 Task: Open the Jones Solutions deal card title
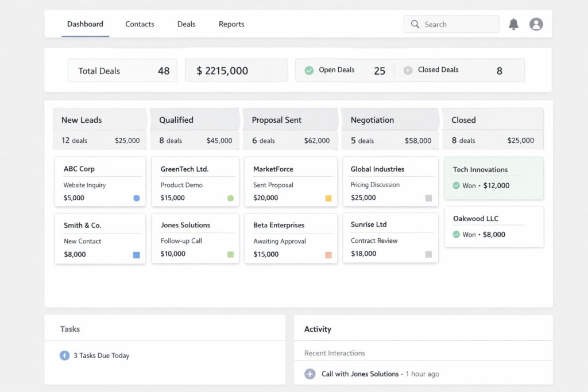click(x=185, y=225)
